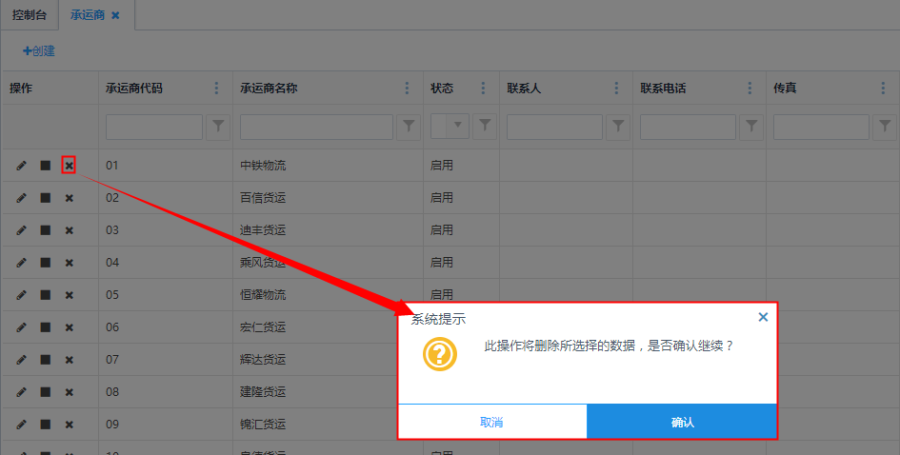The image size is (900, 455).
Task: Close the 系统提示 dialog with the X
Action: click(x=763, y=317)
